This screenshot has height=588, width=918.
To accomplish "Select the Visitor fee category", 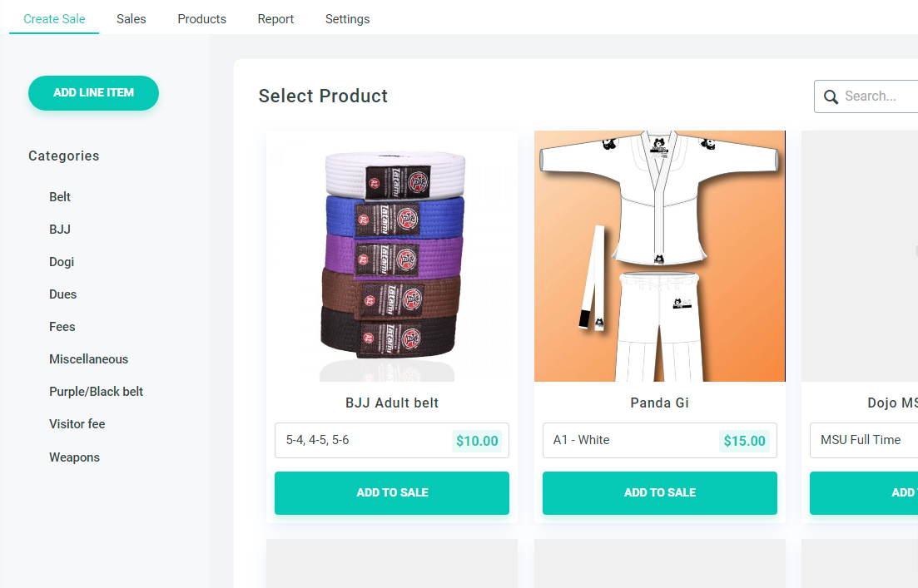I will pyautogui.click(x=77, y=424).
